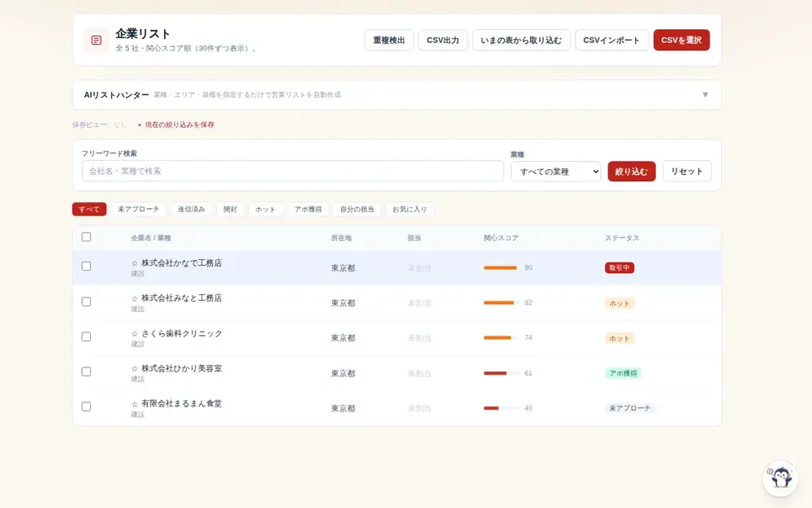This screenshot has width=812, height=508.
Task: Export with the CSV出力 button
Action: click(443, 40)
